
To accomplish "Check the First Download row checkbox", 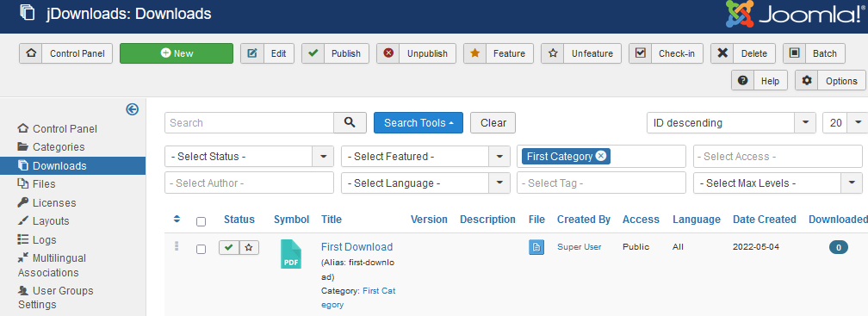I will click(201, 249).
